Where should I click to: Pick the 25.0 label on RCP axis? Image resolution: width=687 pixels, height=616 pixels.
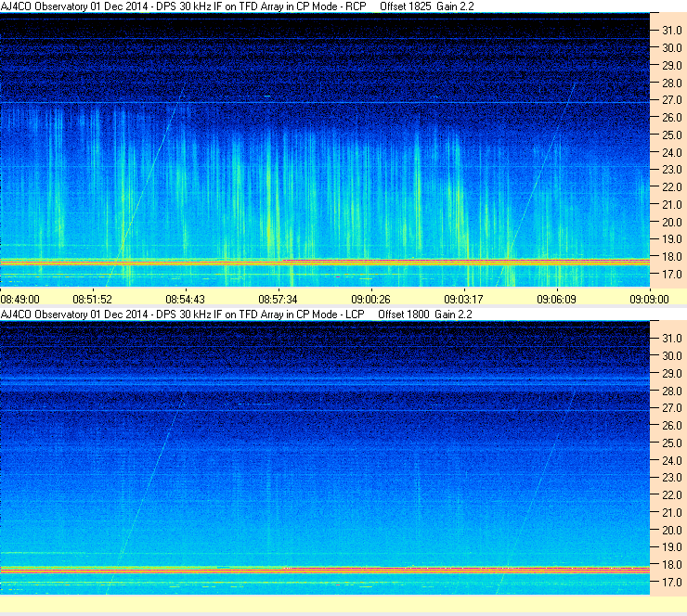pyautogui.click(x=672, y=135)
